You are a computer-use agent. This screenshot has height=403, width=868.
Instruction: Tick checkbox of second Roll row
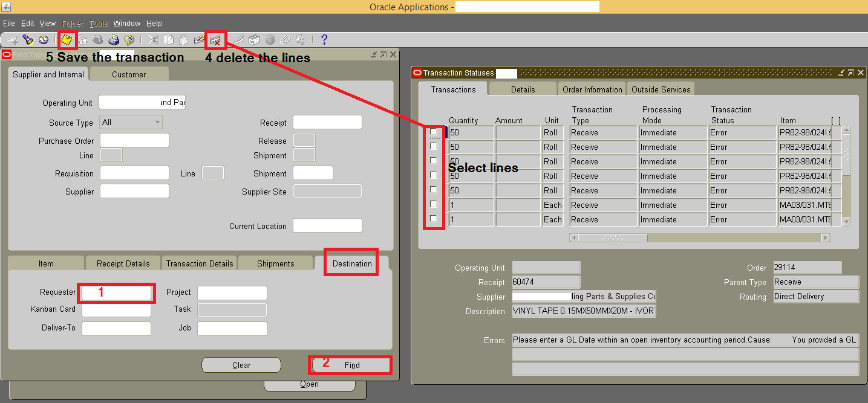[x=434, y=146]
